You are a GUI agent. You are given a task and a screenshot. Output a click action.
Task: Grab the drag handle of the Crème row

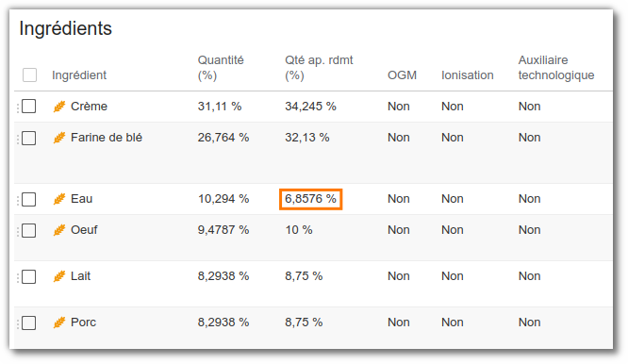(x=18, y=108)
